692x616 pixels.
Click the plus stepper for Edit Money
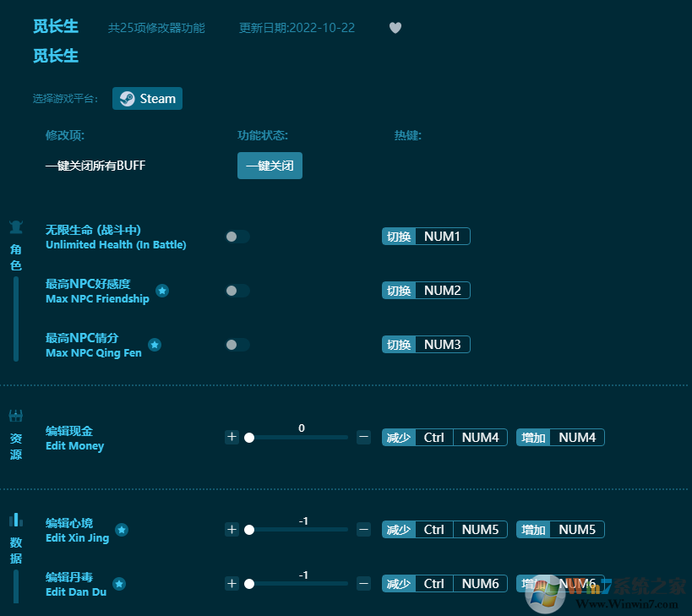[x=232, y=437]
